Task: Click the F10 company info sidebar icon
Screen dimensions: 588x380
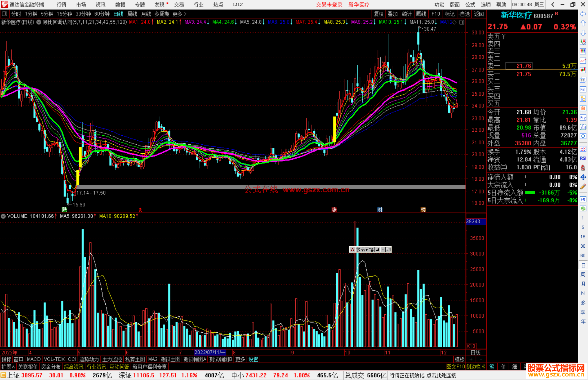Action: (x=583, y=90)
